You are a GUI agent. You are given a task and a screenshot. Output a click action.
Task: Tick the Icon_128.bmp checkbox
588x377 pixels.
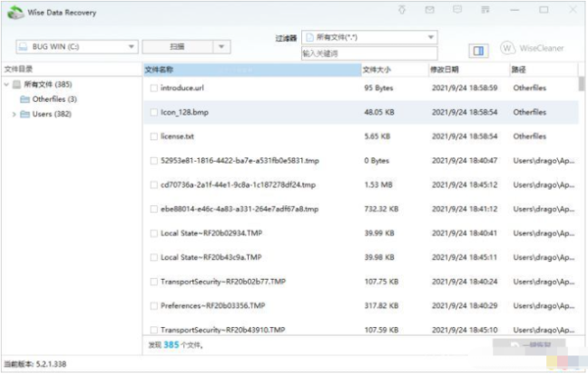point(153,113)
